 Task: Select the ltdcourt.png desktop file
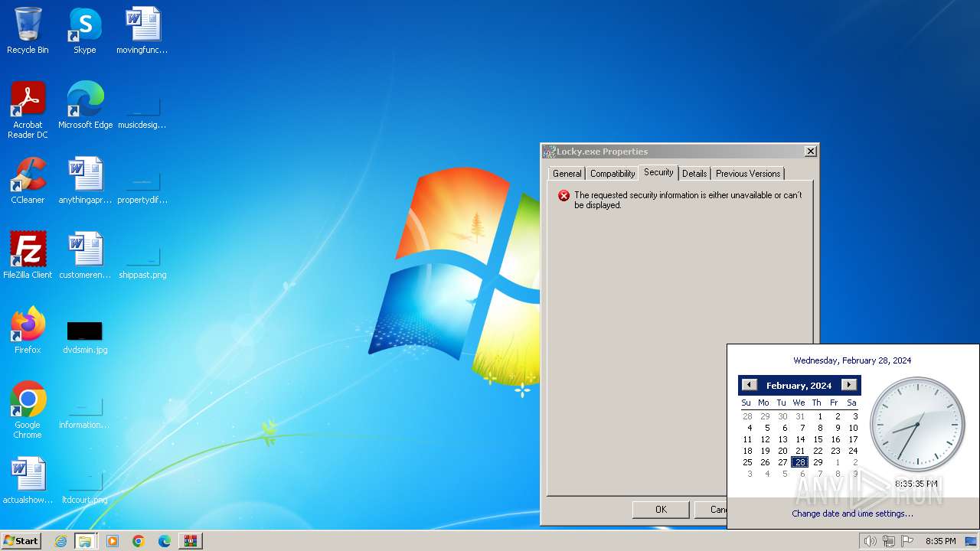(x=85, y=487)
